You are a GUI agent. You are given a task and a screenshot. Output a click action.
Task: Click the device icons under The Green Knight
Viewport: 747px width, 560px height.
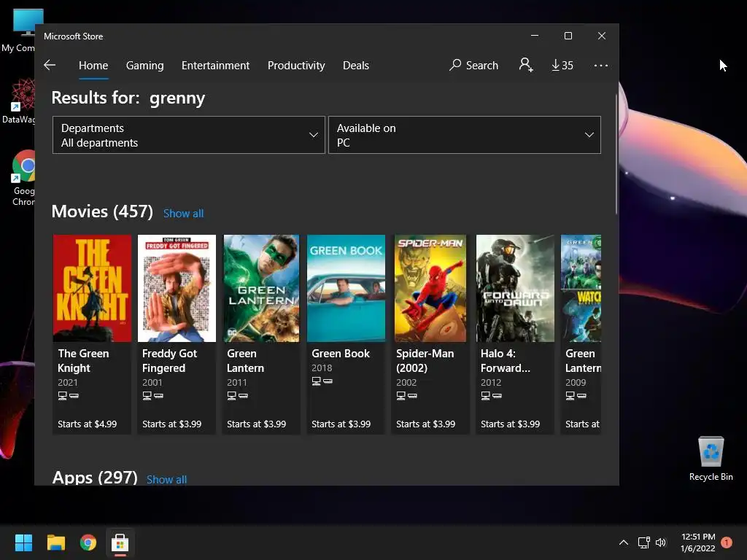[x=68, y=395]
